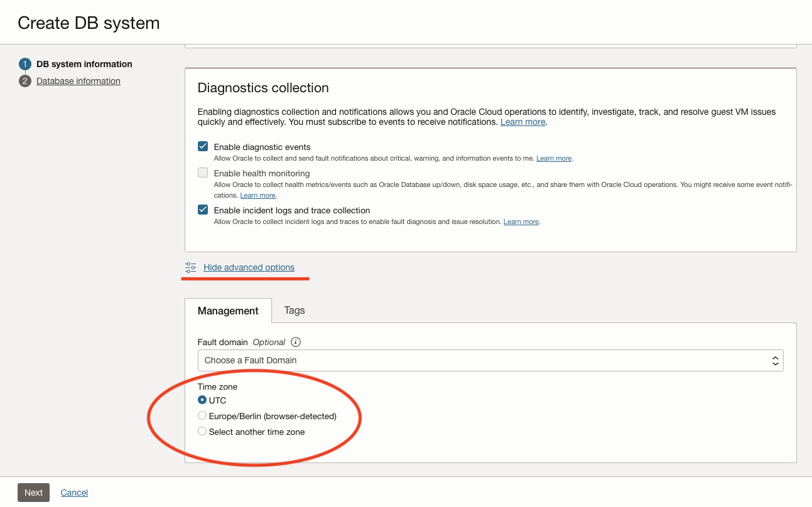
Task: Click the advanced options sliders icon
Action: coord(191,267)
